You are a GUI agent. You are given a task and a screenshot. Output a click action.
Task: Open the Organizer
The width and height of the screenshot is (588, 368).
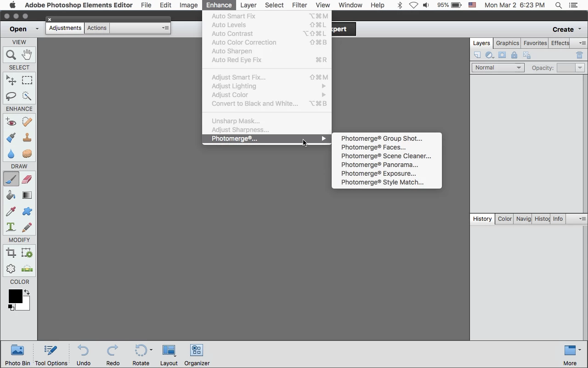(197, 355)
